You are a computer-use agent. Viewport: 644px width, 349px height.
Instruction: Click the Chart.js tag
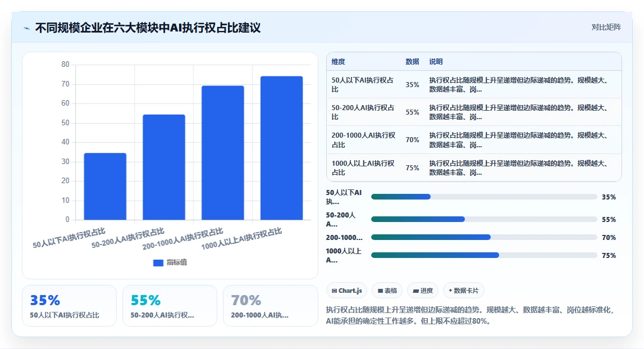(346, 291)
